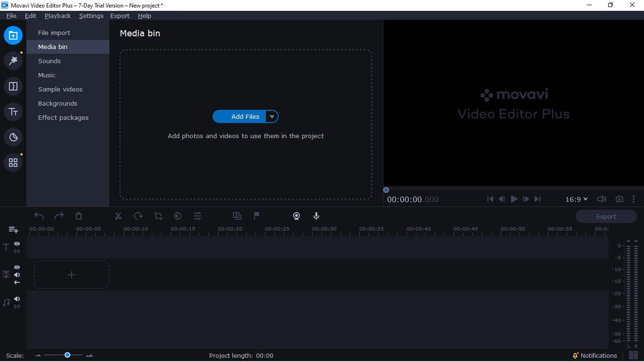Skip to the next clip in player
The width and height of the screenshot is (644, 362).
point(537,199)
